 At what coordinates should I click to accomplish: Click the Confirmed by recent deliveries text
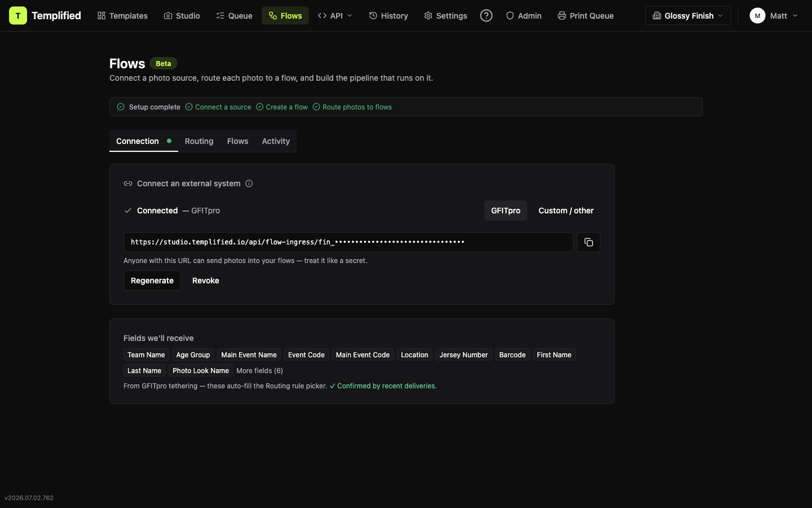(387, 386)
